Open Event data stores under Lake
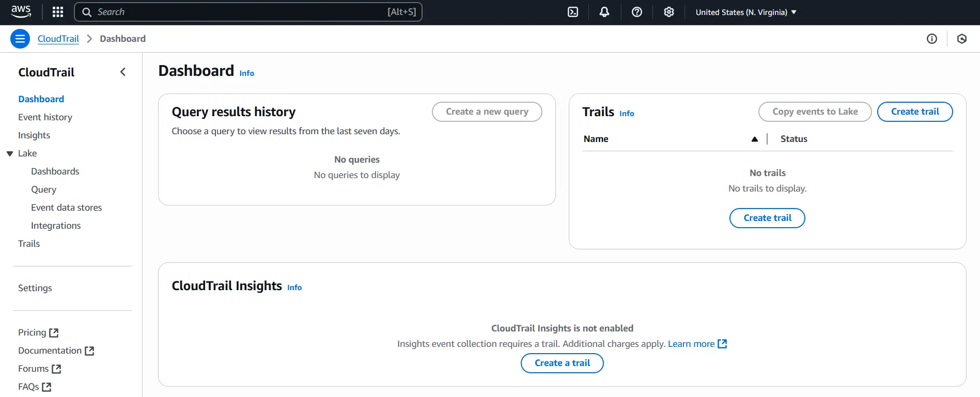This screenshot has width=980, height=397. pos(66,208)
